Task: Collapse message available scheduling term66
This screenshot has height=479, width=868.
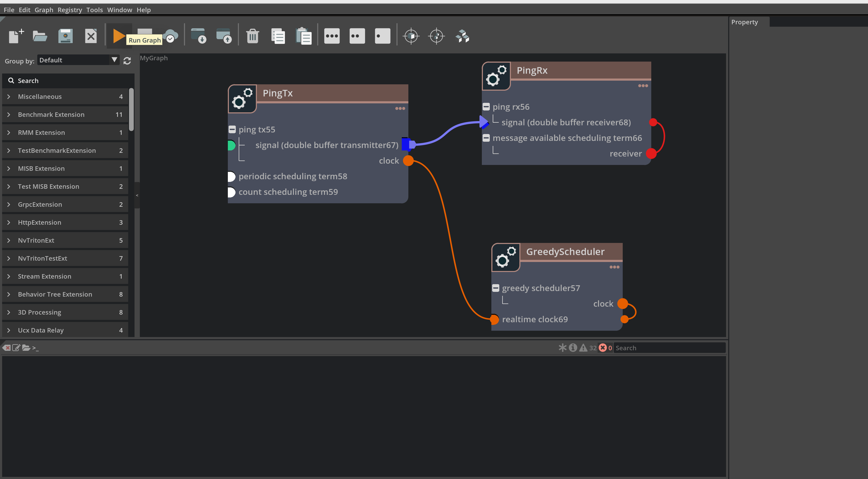Action: (486, 138)
